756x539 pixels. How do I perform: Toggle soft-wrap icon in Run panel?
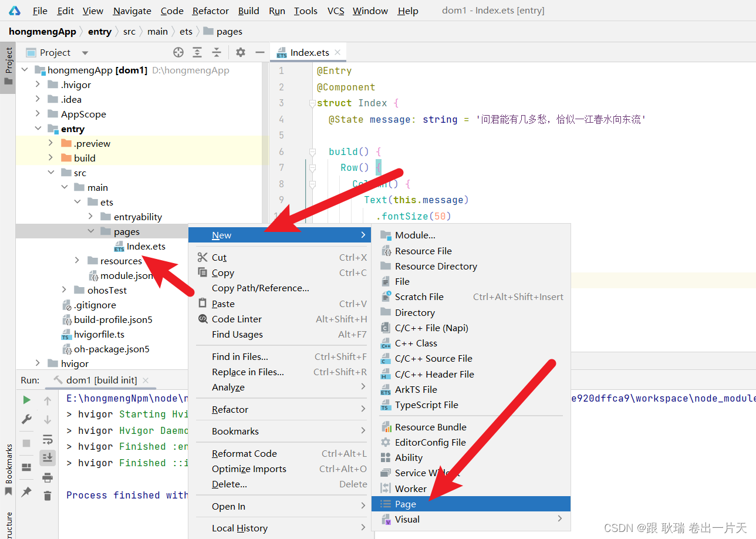pos(48,439)
